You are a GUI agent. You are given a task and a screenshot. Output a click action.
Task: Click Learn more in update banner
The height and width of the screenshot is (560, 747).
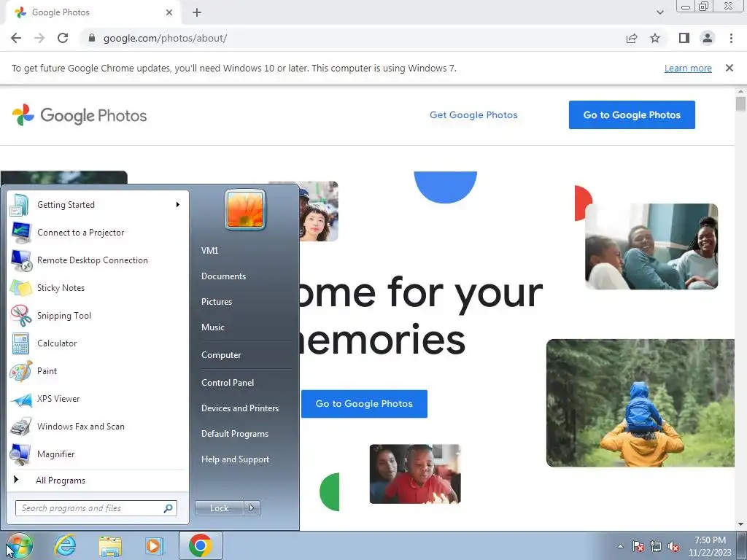tap(688, 68)
